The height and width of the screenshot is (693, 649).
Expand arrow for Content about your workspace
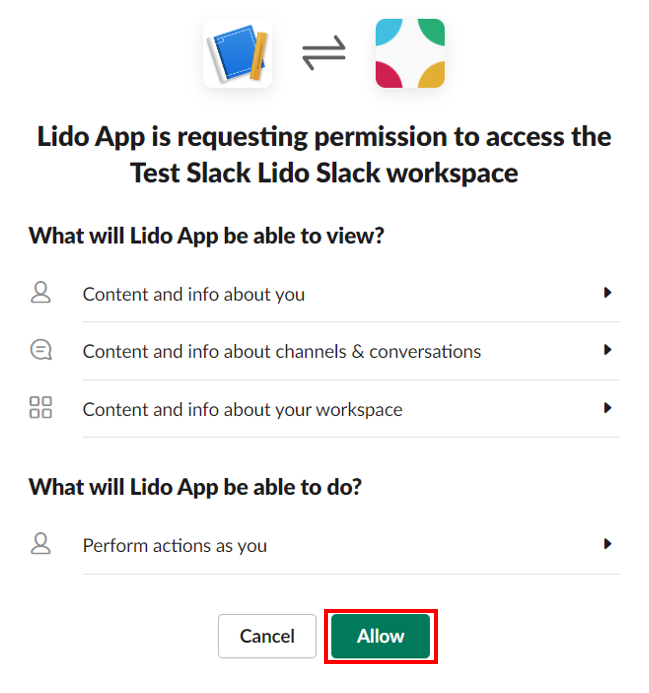coord(608,407)
